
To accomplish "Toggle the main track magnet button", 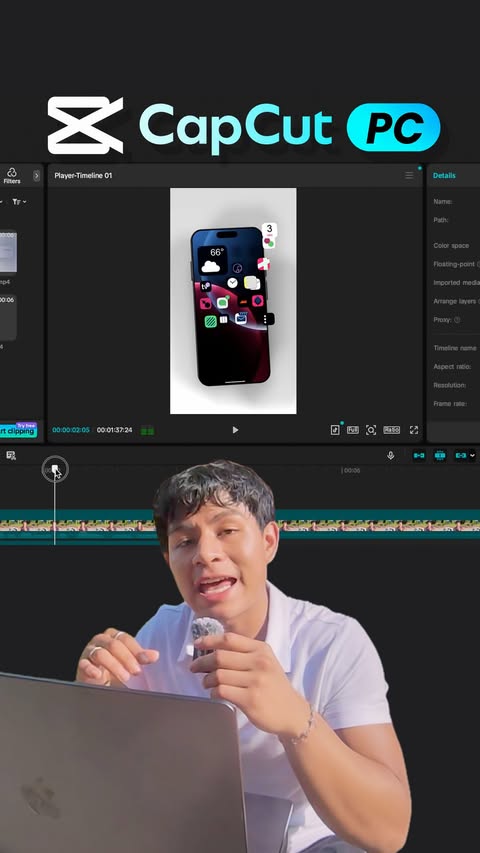I will coord(419,455).
